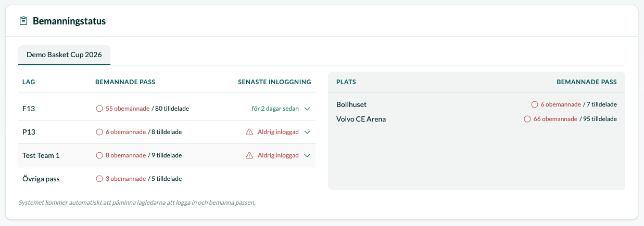
Task: Click the '55 obemannade' link for F13
Action: (128, 109)
